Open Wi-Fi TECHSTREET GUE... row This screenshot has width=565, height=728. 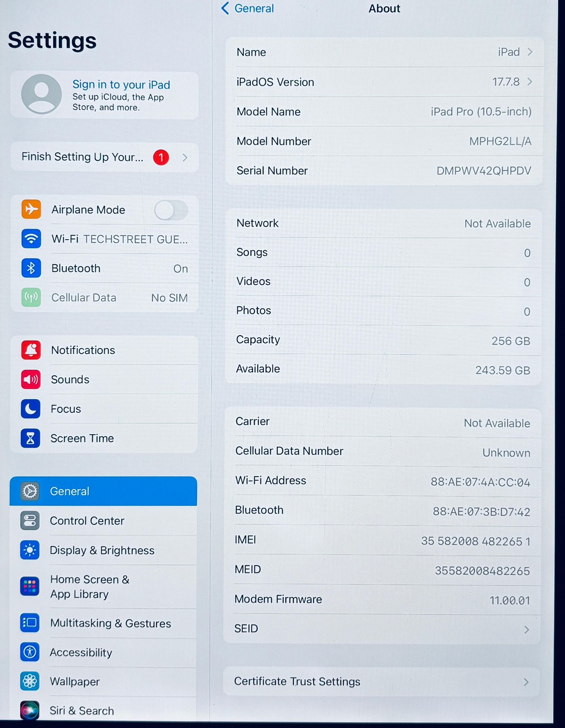point(105,239)
